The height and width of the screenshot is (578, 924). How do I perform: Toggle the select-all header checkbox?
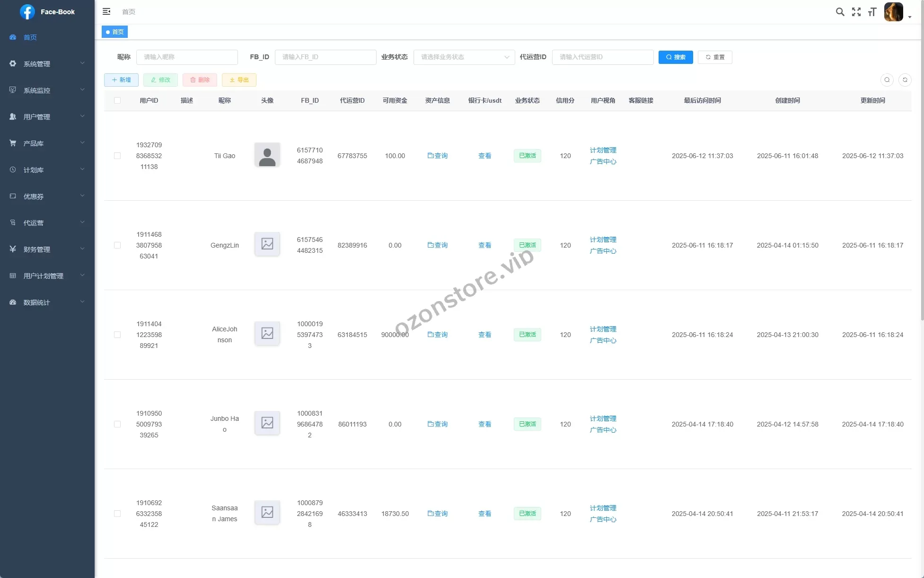tap(117, 100)
